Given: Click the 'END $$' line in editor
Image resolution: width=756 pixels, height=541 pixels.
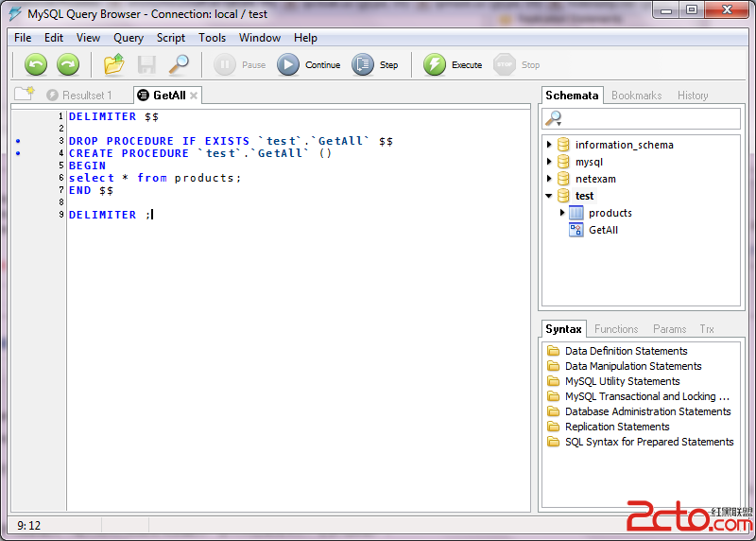Looking at the screenshot, I should 91,190.
